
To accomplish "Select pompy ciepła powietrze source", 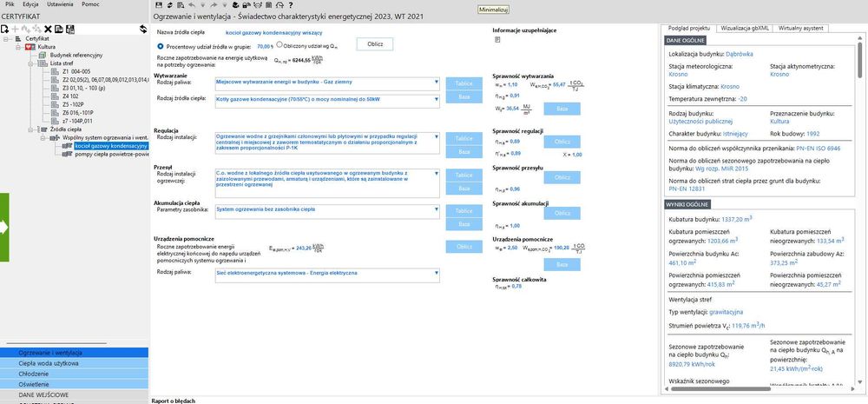I will [112, 155].
